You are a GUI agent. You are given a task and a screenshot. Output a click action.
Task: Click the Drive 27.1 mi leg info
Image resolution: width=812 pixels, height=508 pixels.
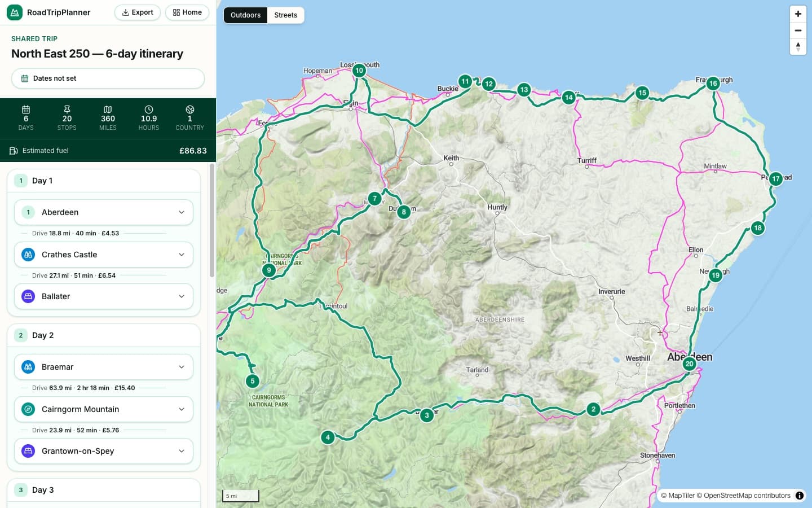[x=74, y=275]
